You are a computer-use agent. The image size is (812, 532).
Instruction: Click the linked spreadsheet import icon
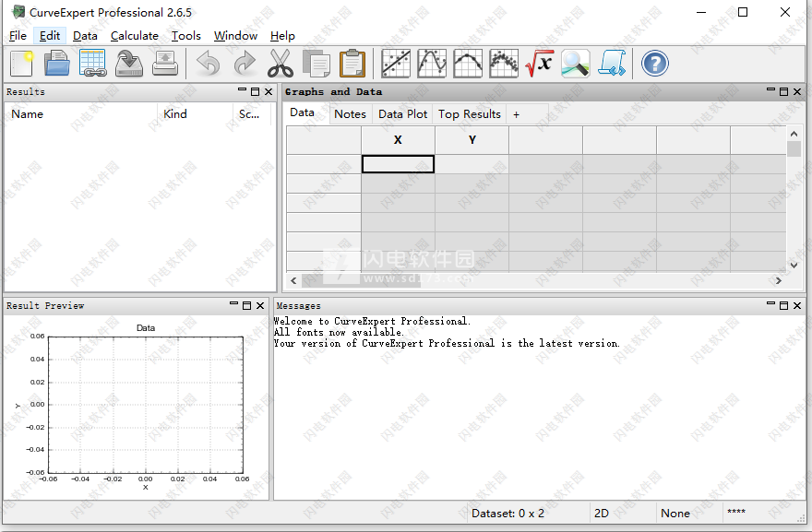tap(92, 64)
